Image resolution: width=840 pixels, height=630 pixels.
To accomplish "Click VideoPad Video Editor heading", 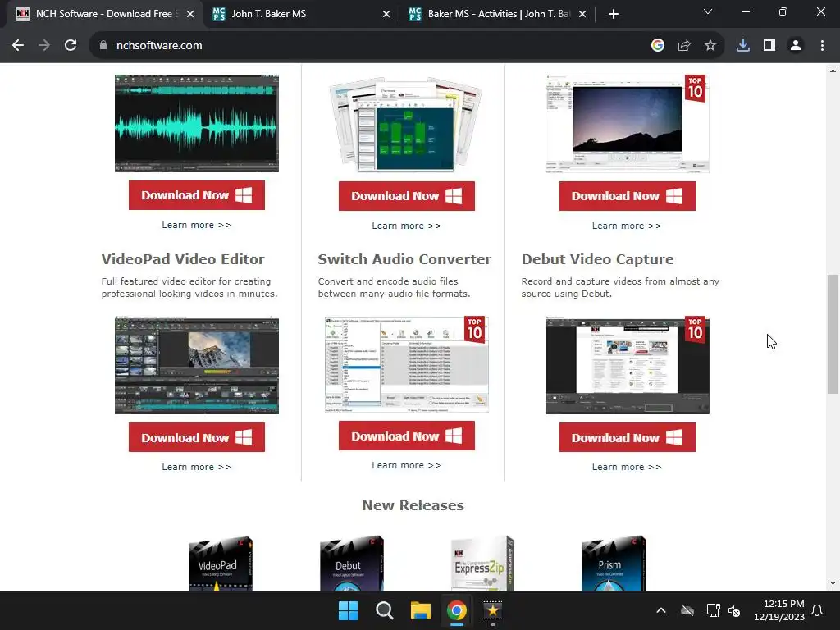I will point(183,259).
